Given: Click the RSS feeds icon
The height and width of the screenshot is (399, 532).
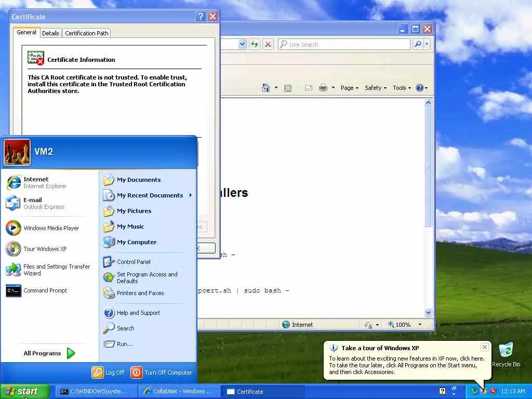Looking at the screenshot, I should (288, 88).
